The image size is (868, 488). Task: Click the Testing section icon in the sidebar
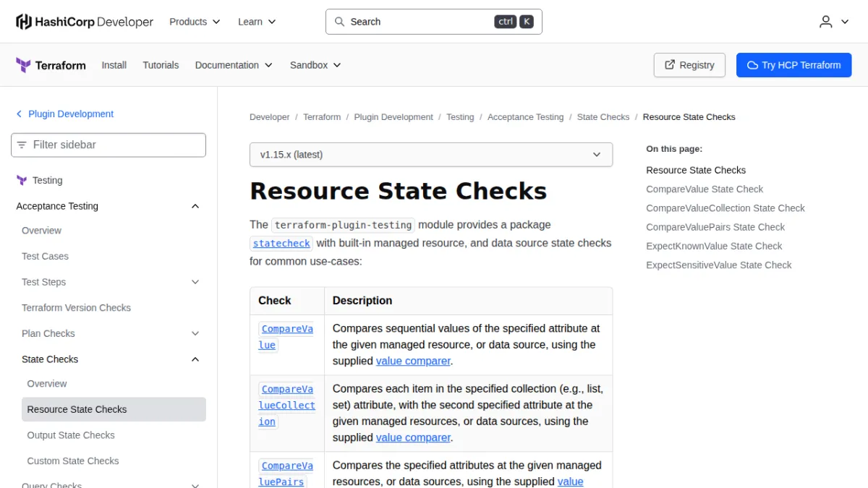click(x=22, y=180)
